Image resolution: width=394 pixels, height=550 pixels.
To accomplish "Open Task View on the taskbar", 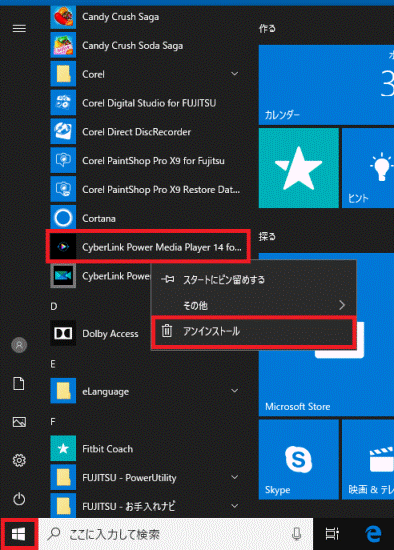I will click(332, 534).
